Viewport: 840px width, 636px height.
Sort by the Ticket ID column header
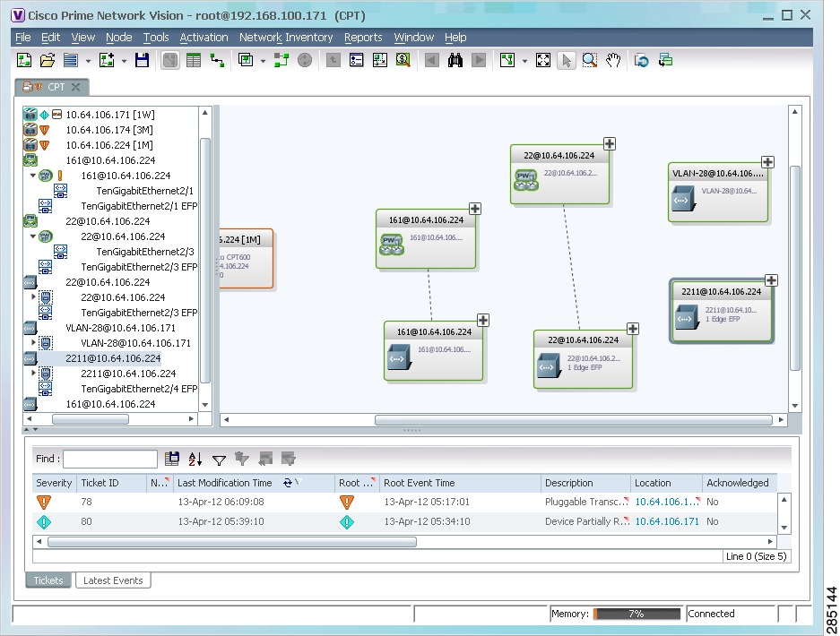(x=112, y=483)
